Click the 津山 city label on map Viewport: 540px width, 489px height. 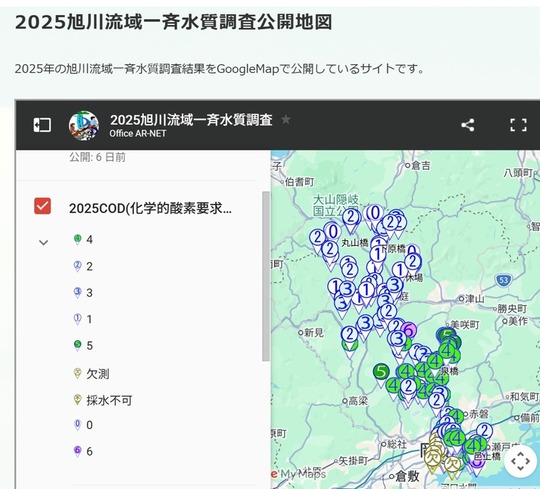click(x=475, y=299)
